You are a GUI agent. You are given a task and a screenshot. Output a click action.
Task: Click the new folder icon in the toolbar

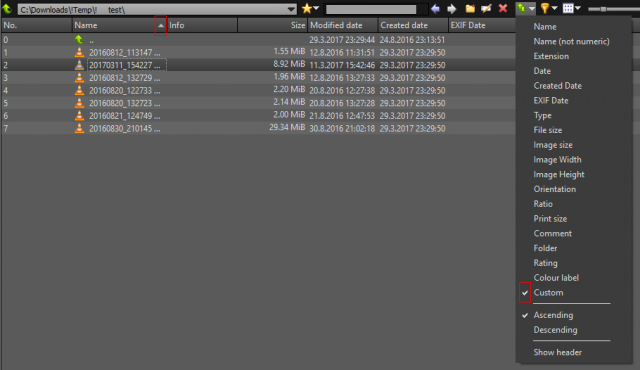[x=470, y=9]
